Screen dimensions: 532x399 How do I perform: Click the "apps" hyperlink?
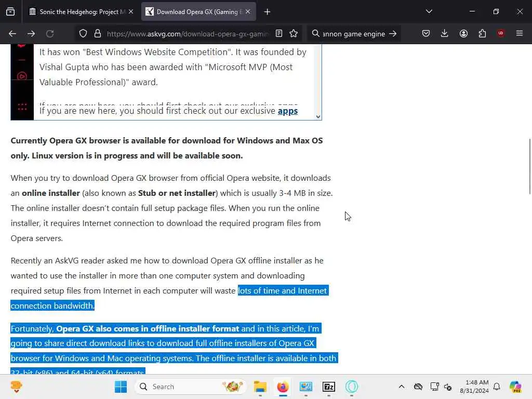[288, 111]
